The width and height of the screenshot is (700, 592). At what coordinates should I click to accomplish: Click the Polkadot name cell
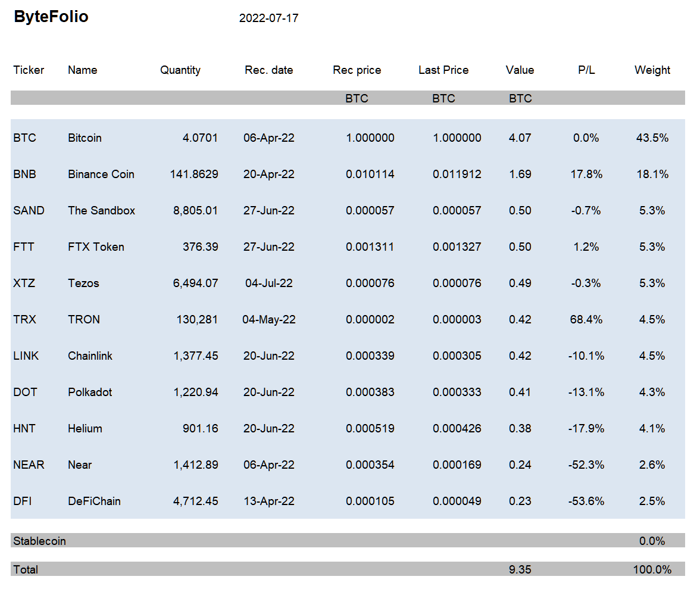coord(90,392)
